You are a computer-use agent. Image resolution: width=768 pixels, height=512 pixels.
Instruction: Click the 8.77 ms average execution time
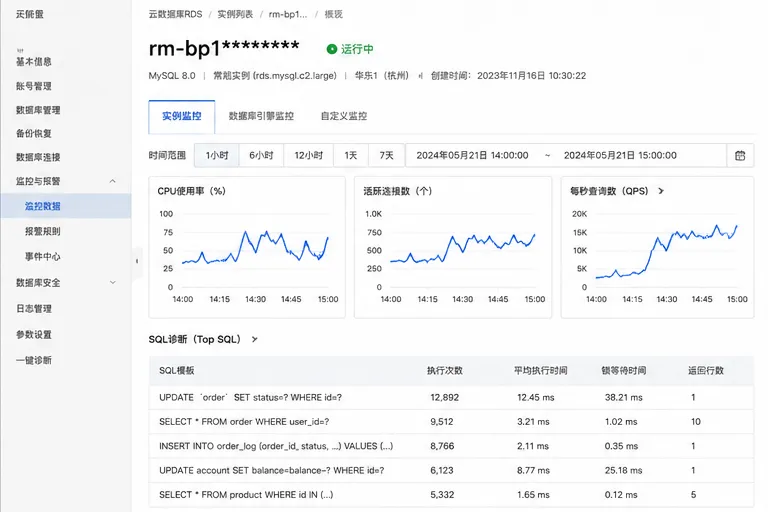(x=533, y=470)
